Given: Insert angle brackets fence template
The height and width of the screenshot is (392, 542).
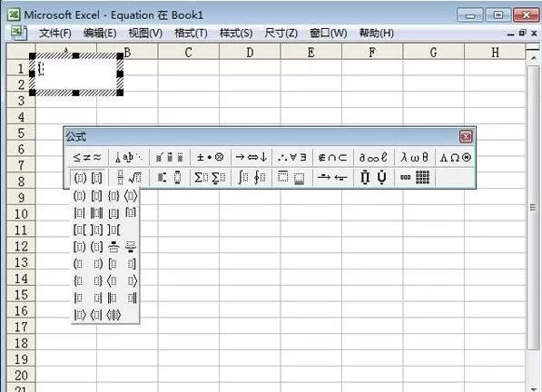Looking at the screenshot, I should tap(131, 196).
